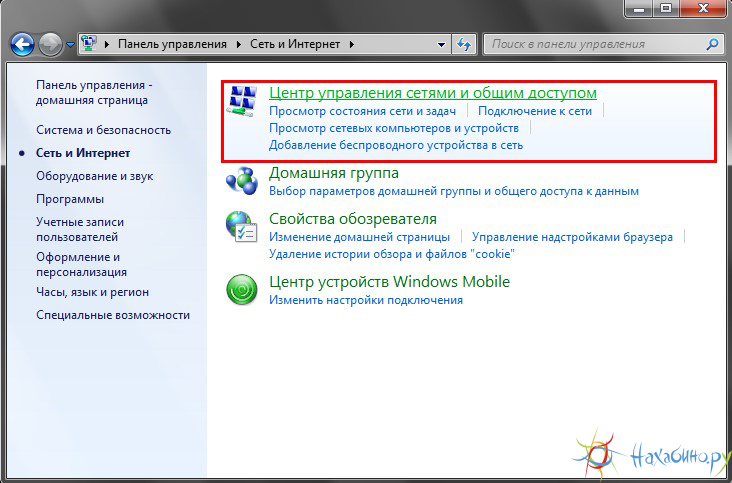This screenshot has height=483, width=732.
Task: Expand the chevron after Панель управления breadcrumb
Action: tap(239, 45)
